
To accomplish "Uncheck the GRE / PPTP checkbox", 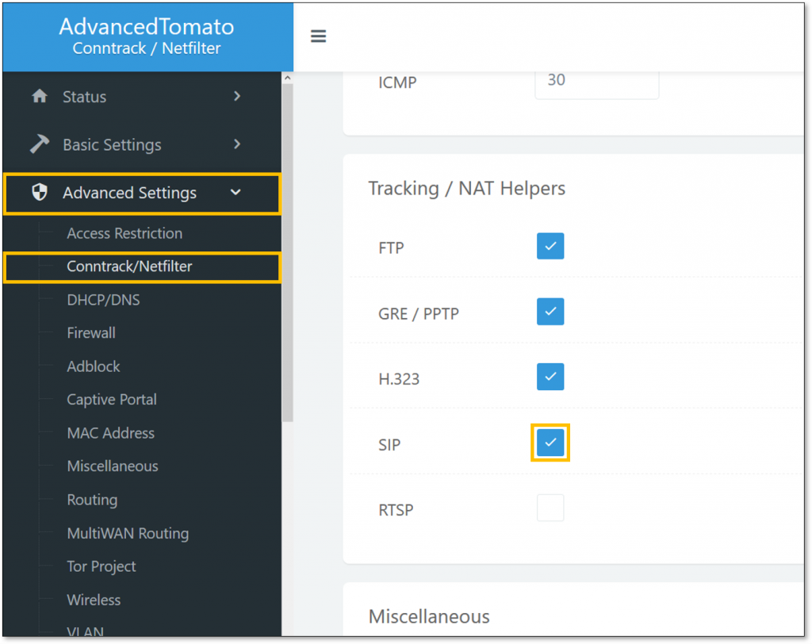I will pos(550,312).
